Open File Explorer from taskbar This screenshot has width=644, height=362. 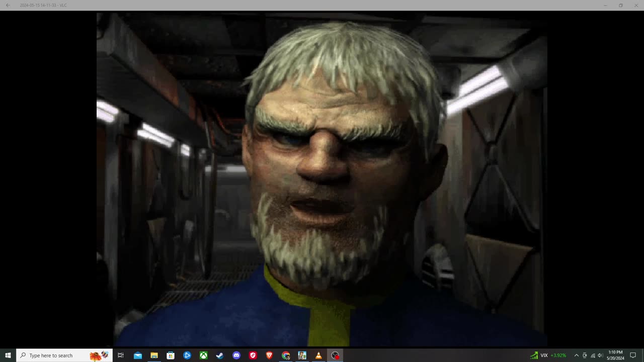tap(154, 355)
